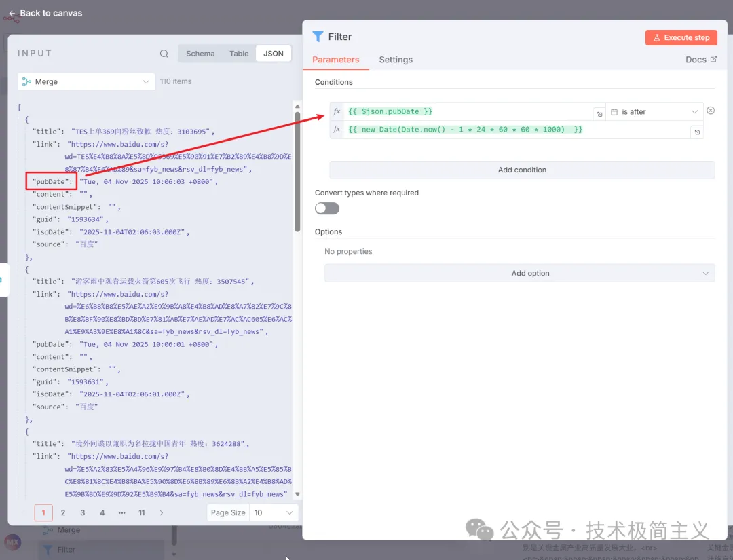Click the flask icon on Execute step
Viewport: 733px width, 560px height.
656,38
